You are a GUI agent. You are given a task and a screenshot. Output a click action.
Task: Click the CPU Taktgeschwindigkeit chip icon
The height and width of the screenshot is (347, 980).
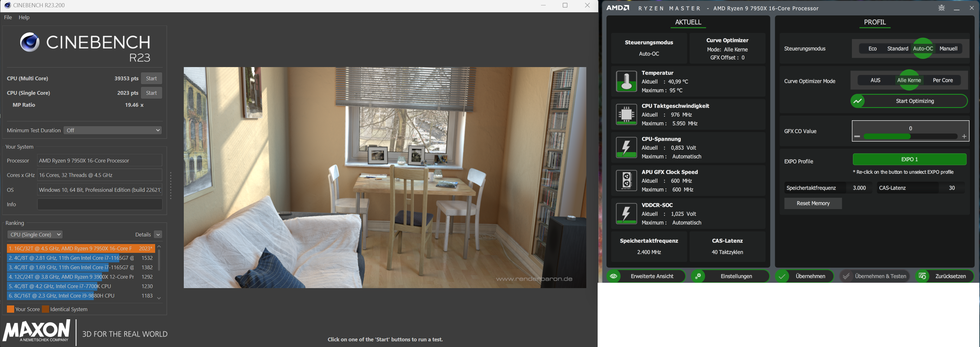pyautogui.click(x=626, y=115)
